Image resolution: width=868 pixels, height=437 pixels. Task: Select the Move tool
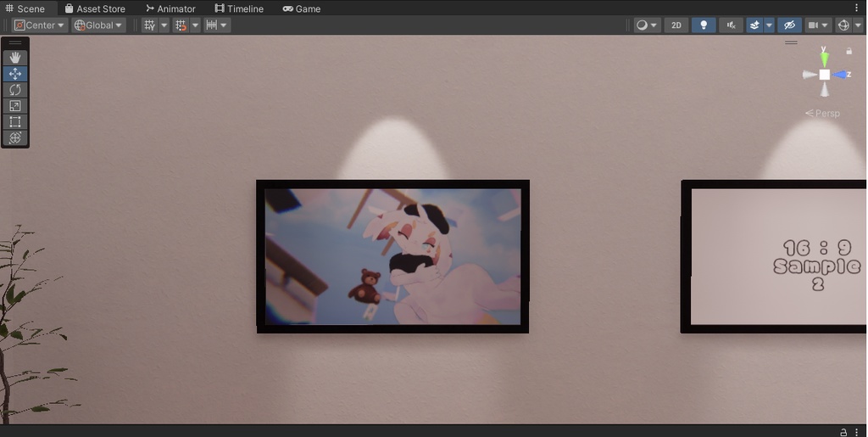click(15, 74)
